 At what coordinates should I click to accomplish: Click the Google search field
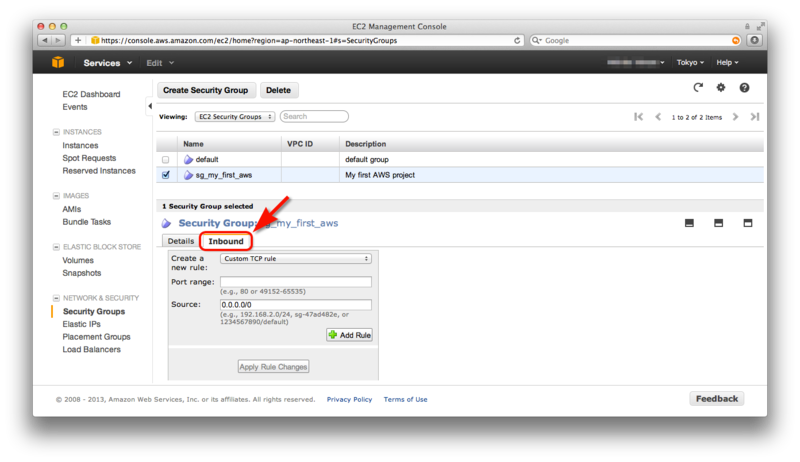[635, 40]
